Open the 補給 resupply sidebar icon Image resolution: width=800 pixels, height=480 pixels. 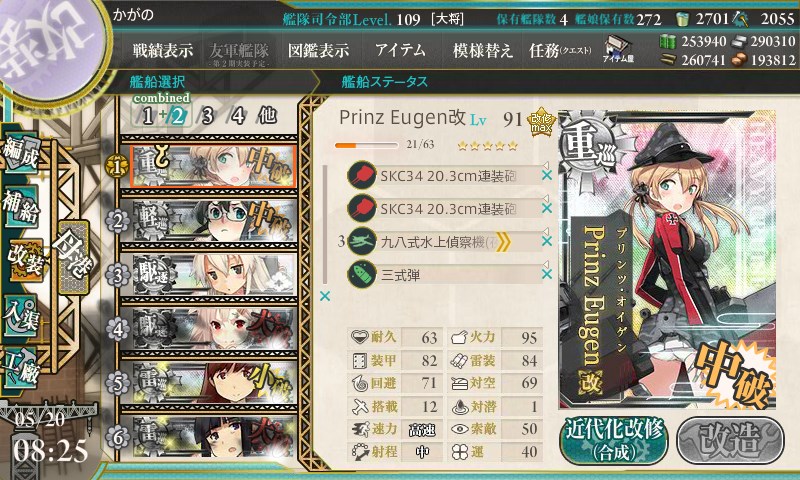(21, 207)
